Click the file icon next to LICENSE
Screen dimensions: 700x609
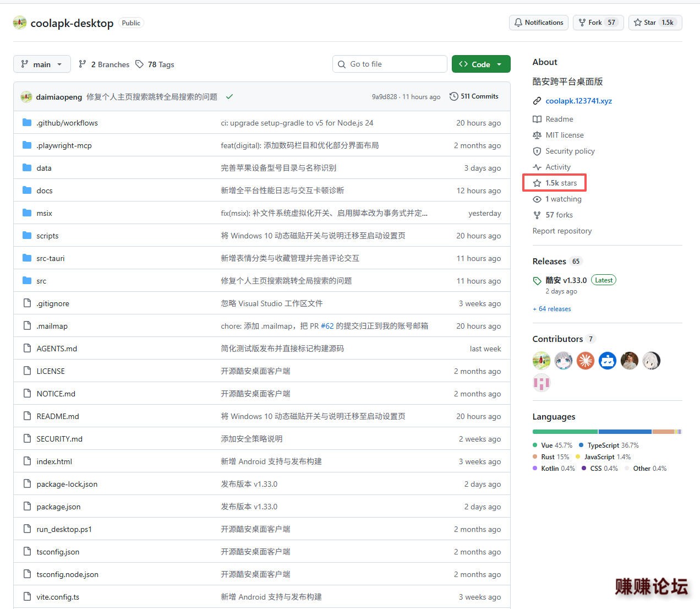(x=27, y=371)
